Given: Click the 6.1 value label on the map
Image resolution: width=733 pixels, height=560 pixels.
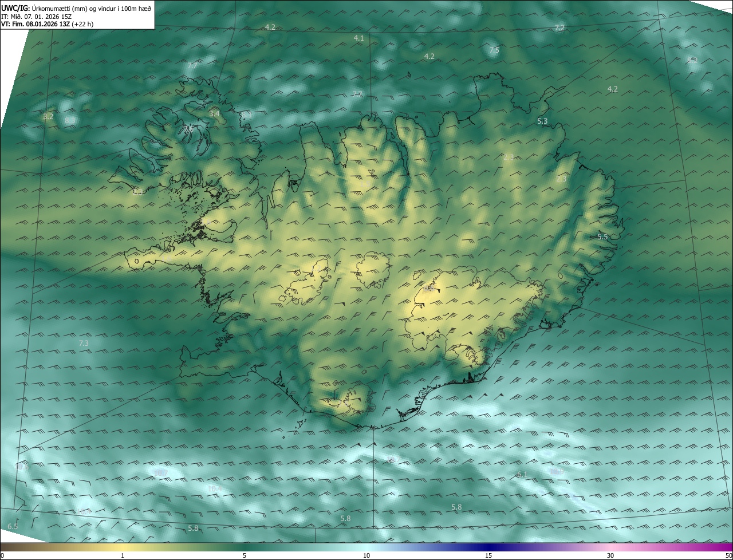Looking at the screenshot, I should click(x=522, y=475).
